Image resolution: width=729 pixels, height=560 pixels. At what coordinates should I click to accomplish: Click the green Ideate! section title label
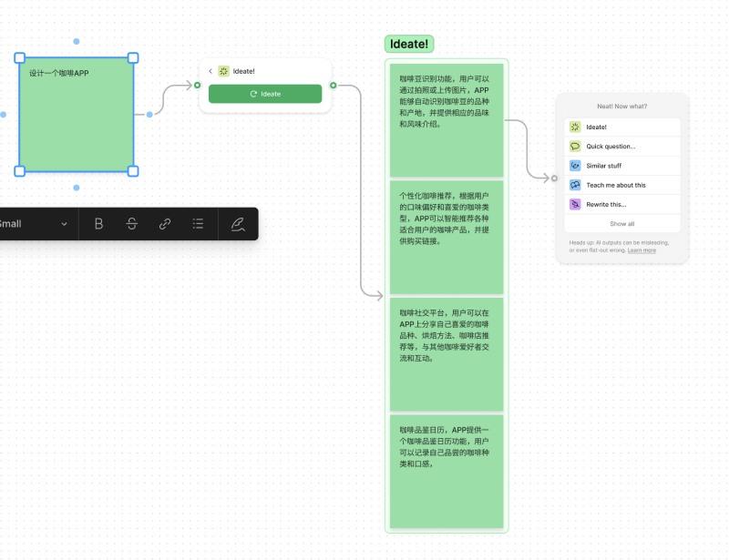(x=410, y=44)
